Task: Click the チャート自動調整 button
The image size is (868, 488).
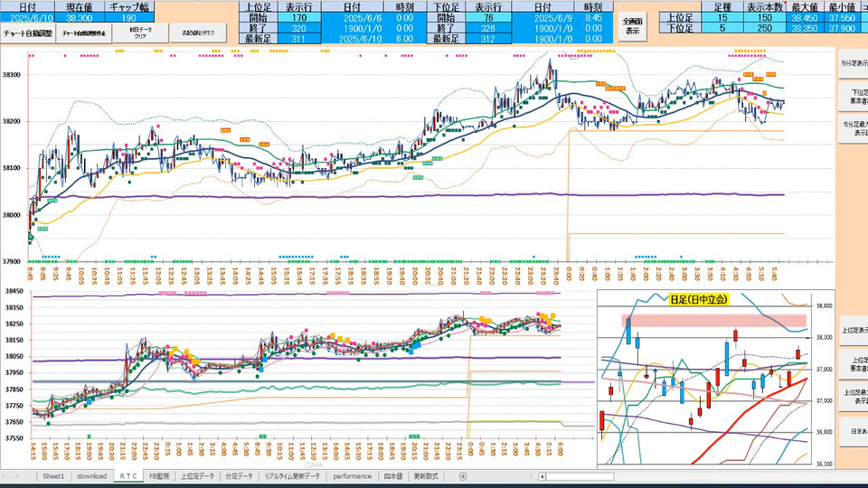Action: 29,33
